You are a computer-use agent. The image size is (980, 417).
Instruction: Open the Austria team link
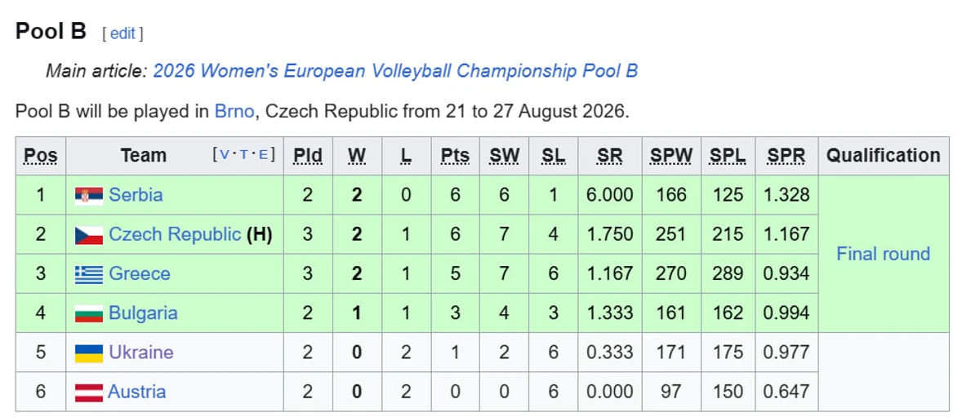[137, 392]
